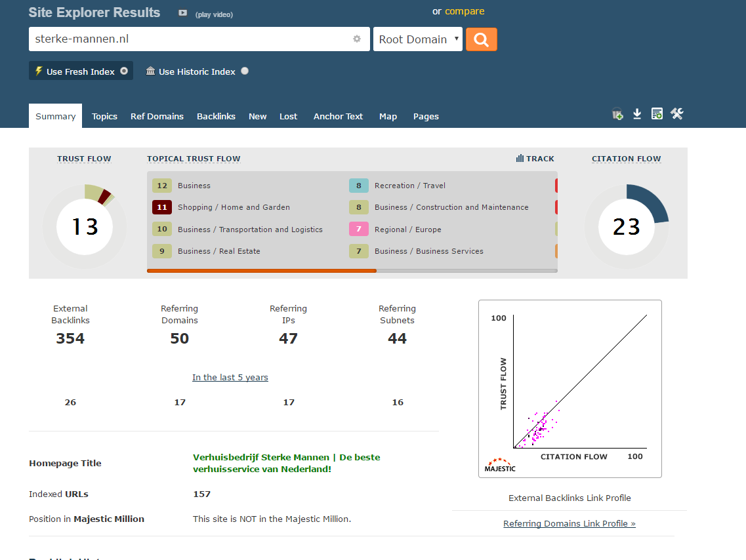Select the Use Fresh Index radio button
The width and height of the screenshot is (746, 560).
point(124,71)
